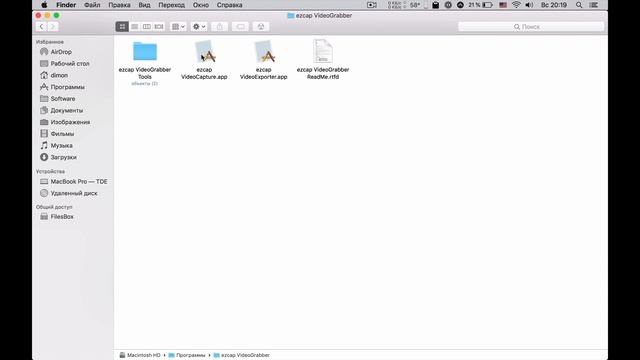Go forward with the right arrow

pos(53,27)
